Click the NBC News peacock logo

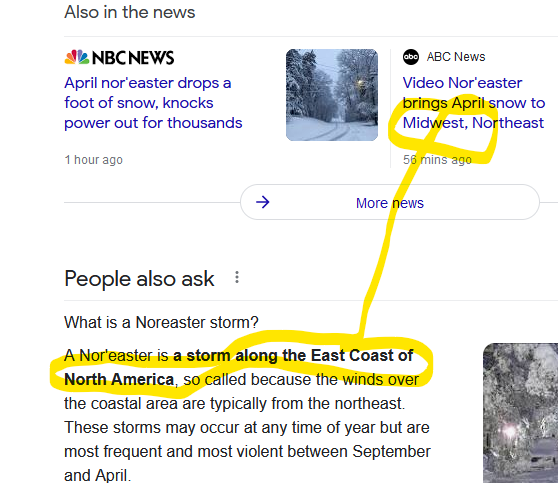(77, 57)
